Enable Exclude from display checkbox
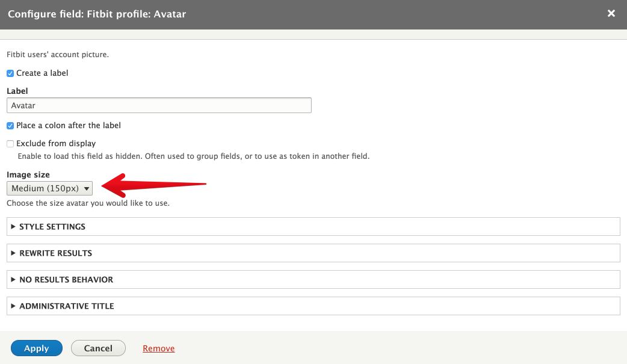The height and width of the screenshot is (364, 627). 10,144
